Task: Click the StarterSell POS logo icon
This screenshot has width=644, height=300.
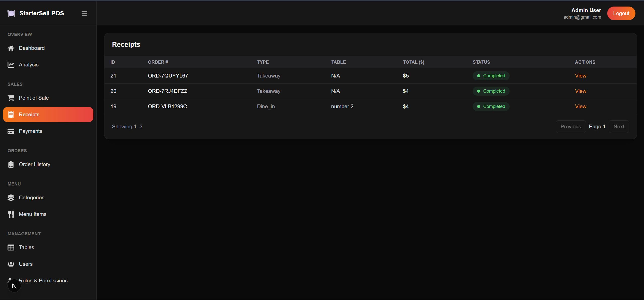Action: [x=11, y=13]
